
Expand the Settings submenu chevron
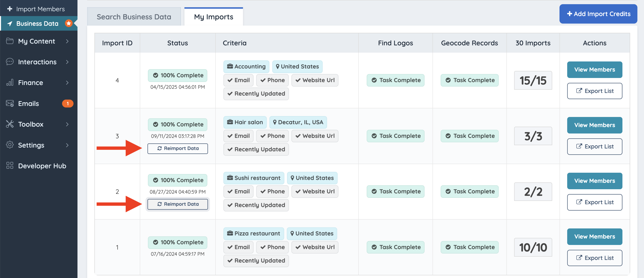pos(67,145)
